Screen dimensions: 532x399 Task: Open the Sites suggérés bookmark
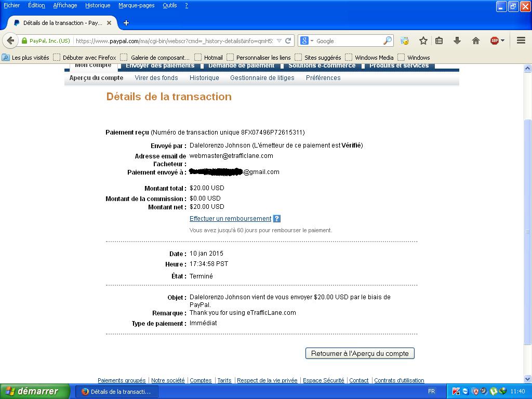point(318,58)
